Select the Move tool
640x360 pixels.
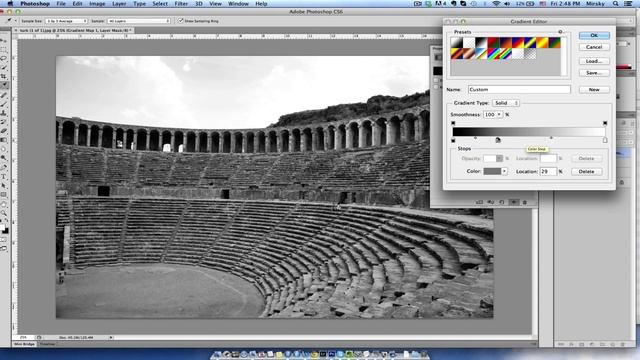click(4, 41)
